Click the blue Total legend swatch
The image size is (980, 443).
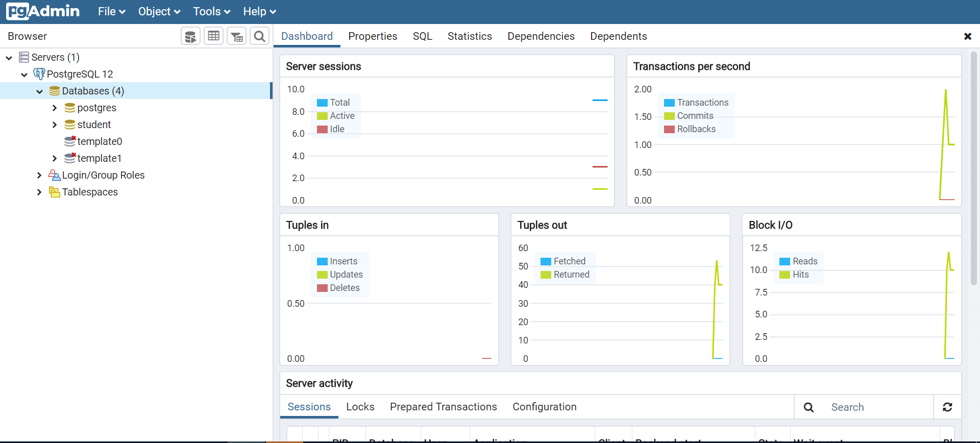(x=322, y=103)
